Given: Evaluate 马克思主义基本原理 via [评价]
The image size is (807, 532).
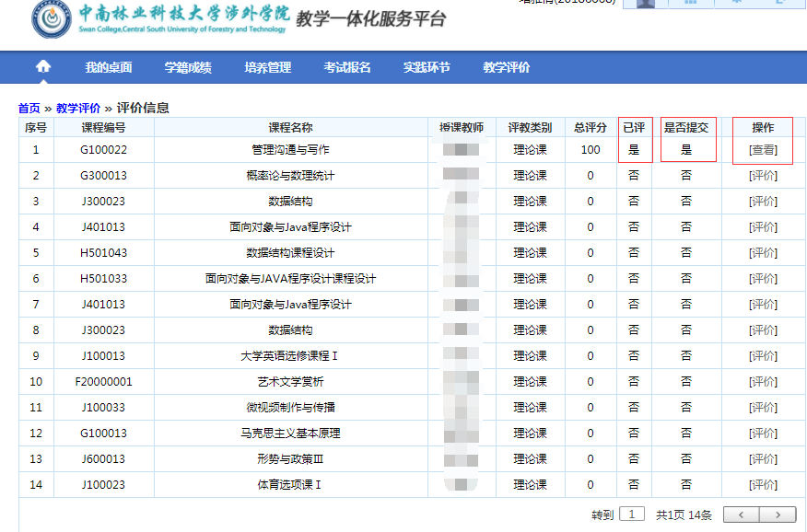Looking at the screenshot, I should [763, 434].
